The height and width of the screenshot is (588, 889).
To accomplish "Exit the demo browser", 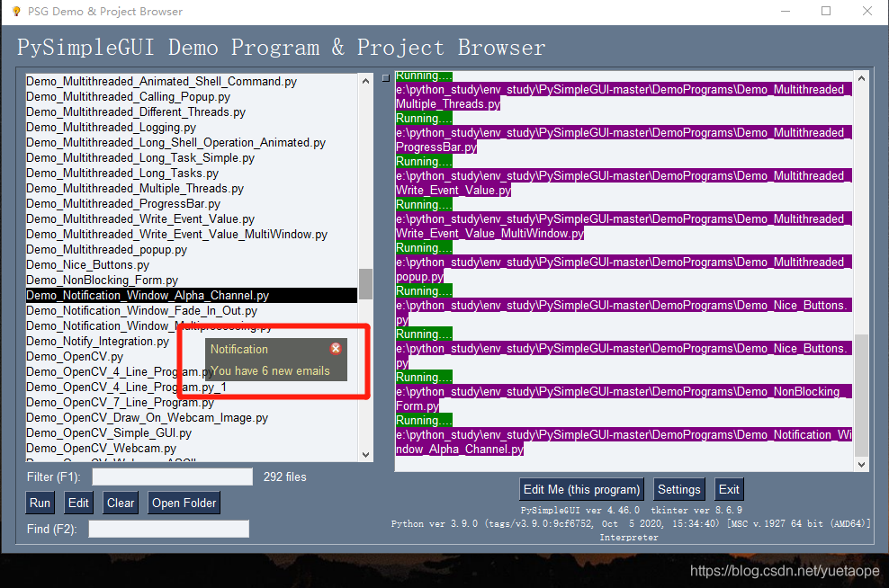I will (729, 489).
